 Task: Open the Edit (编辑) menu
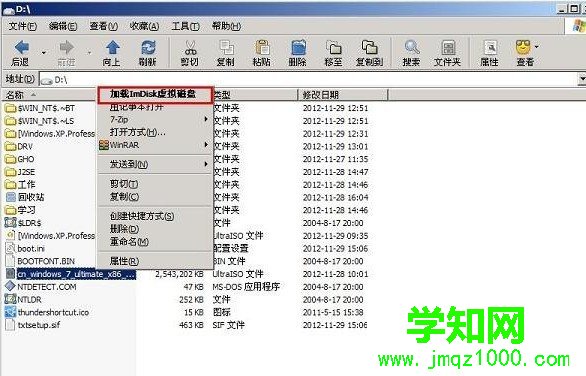coord(63,26)
